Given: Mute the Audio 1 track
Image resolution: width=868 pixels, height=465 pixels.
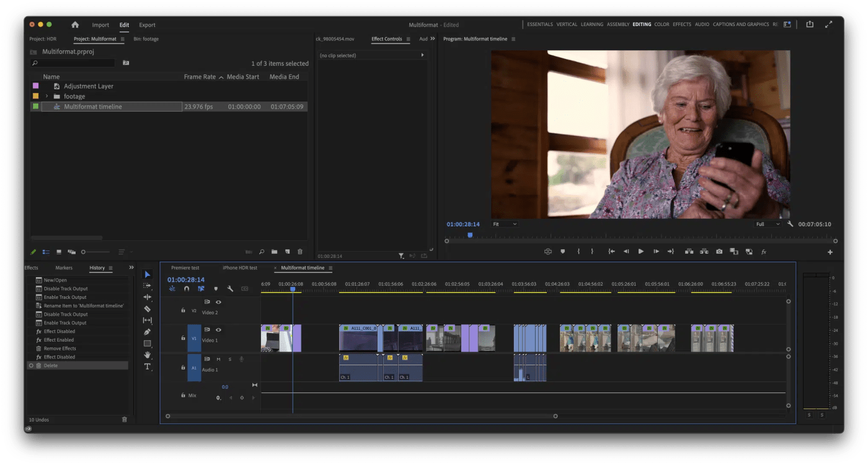Looking at the screenshot, I should [218, 359].
